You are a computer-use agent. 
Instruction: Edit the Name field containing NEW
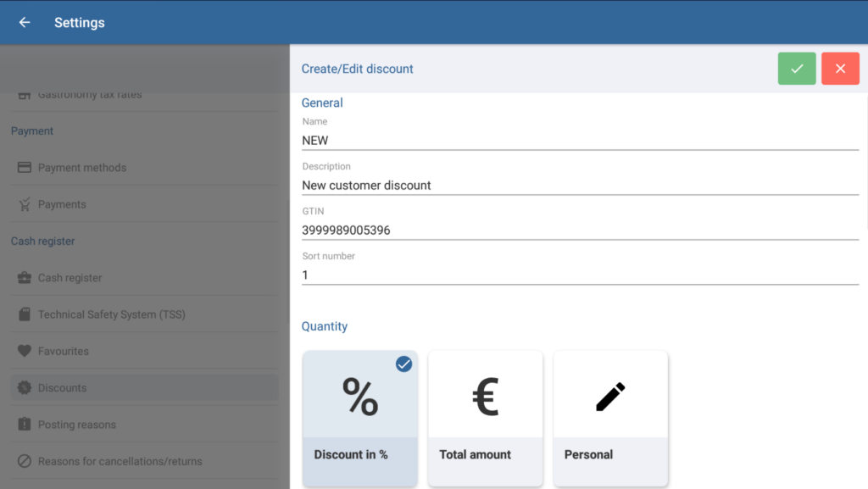tap(580, 141)
